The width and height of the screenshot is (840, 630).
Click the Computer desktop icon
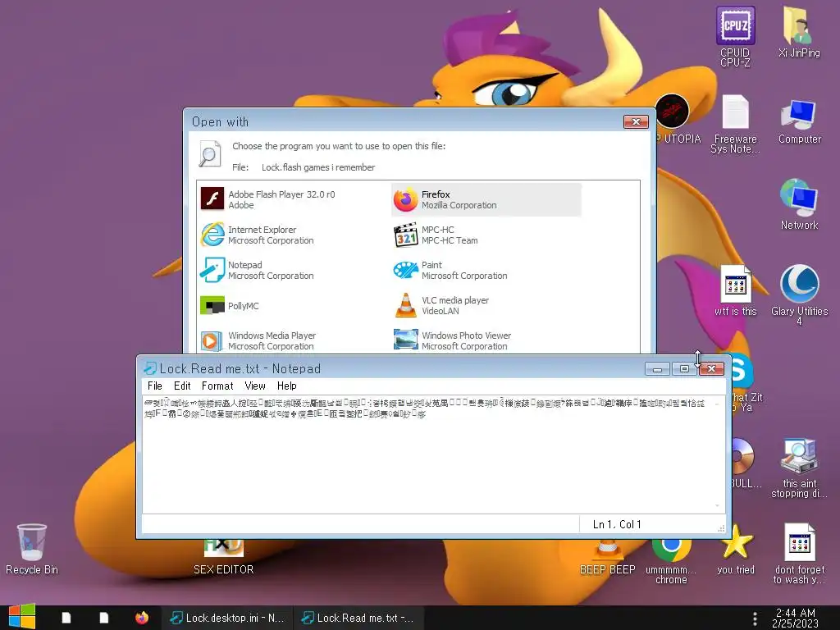click(799, 121)
